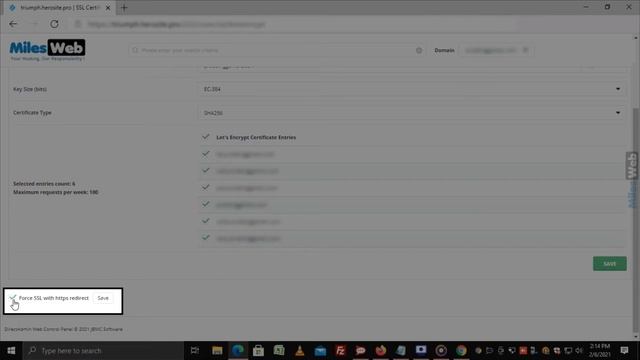Viewport: 640px width, 360px height.
Task: Open Task View from the taskbar
Action: pos(195,350)
